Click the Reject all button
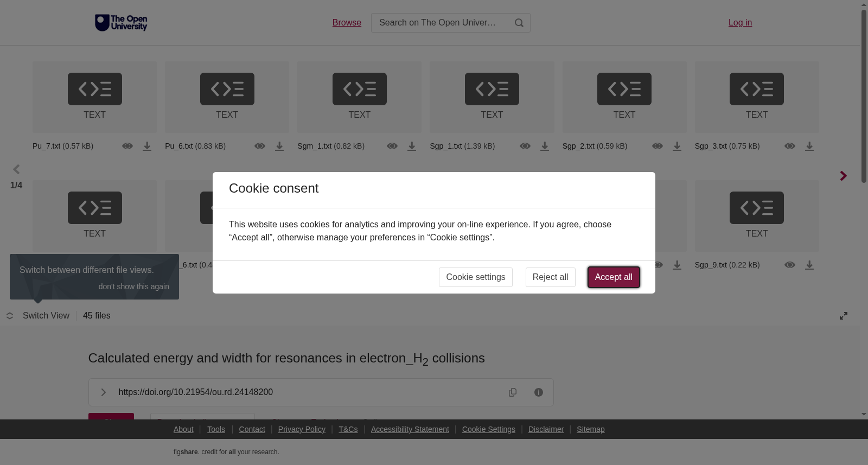Image resolution: width=868 pixels, height=465 pixels. [x=551, y=277]
